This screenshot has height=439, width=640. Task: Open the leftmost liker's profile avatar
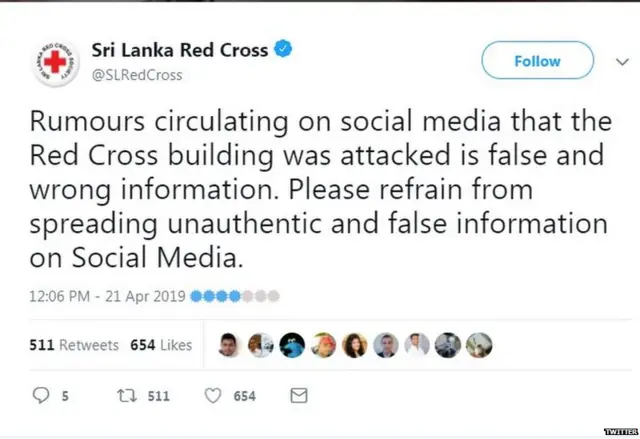(x=229, y=345)
